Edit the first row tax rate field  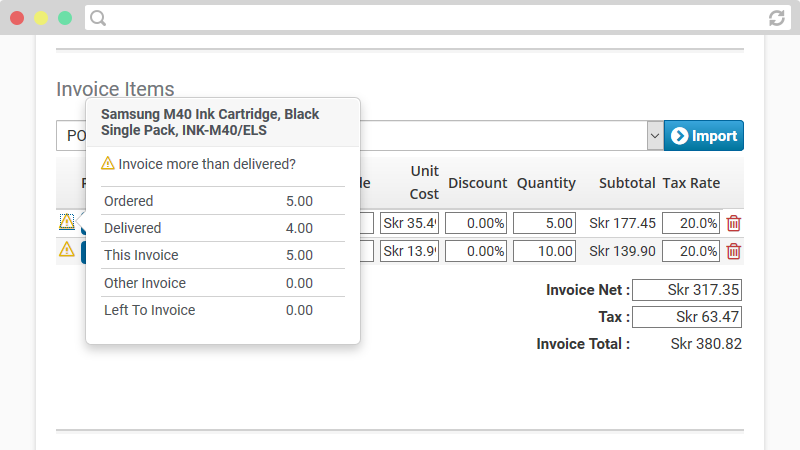click(691, 223)
